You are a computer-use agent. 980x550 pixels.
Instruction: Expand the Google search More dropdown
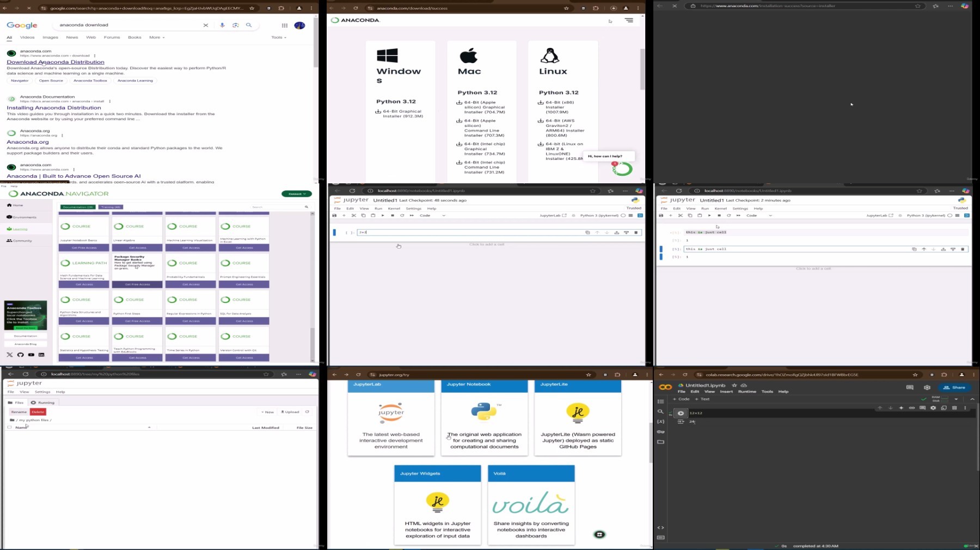tap(157, 38)
